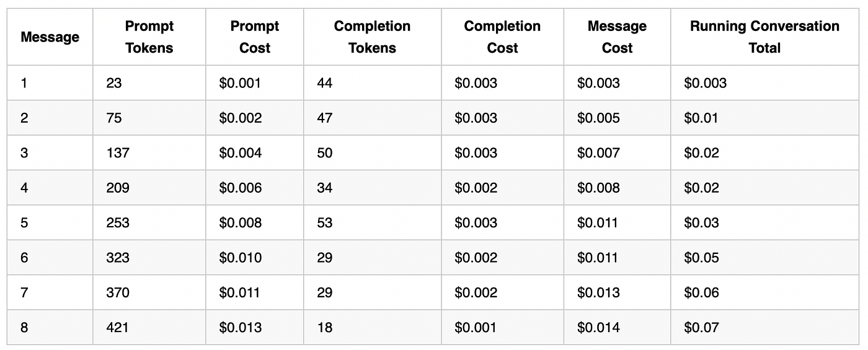Click the 370 prompt tokens cell
868x350 pixels.
point(117,292)
